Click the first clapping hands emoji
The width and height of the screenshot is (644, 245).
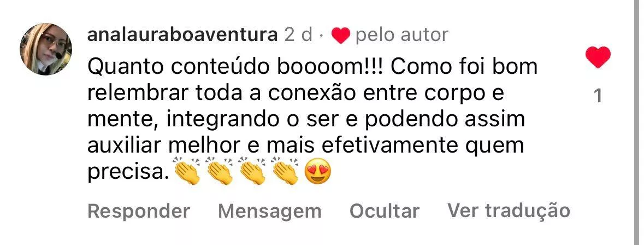tap(187, 170)
